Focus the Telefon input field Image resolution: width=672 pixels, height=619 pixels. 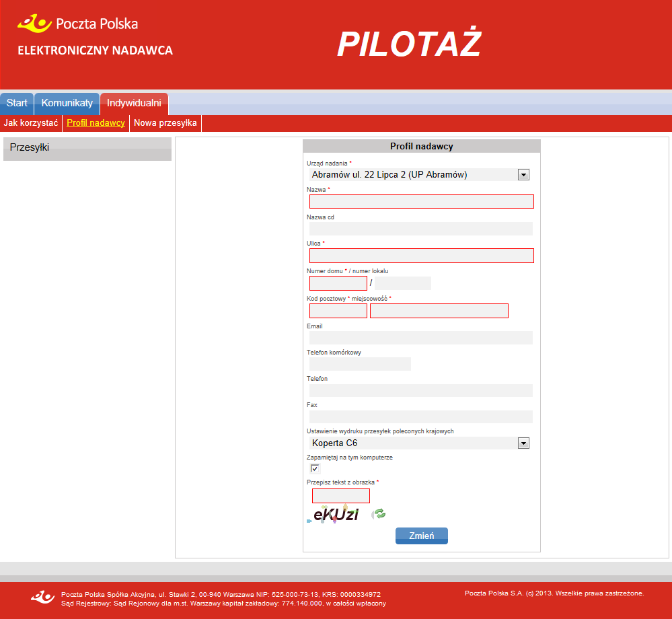[x=421, y=390]
